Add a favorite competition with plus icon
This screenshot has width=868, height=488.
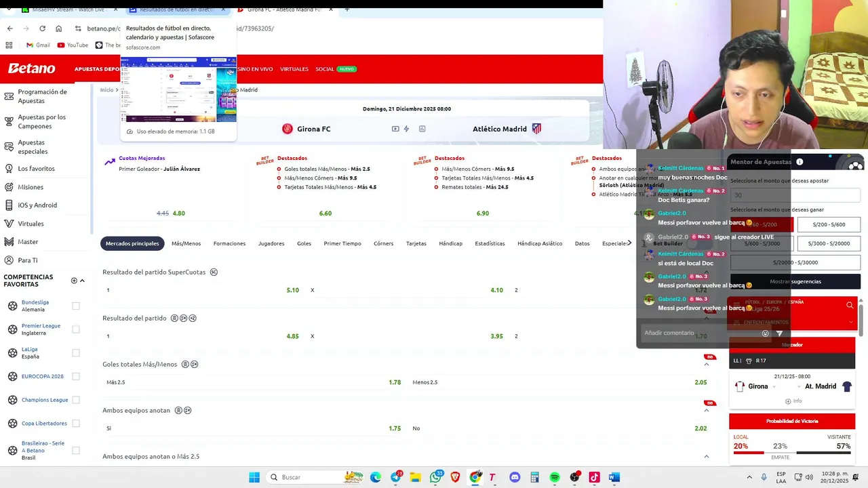pos(74,281)
